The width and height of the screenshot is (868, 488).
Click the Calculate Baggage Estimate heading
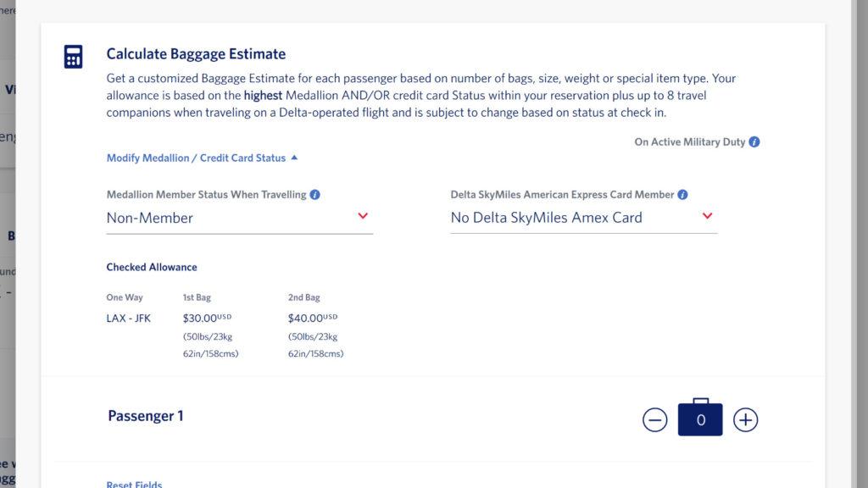[x=196, y=53]
